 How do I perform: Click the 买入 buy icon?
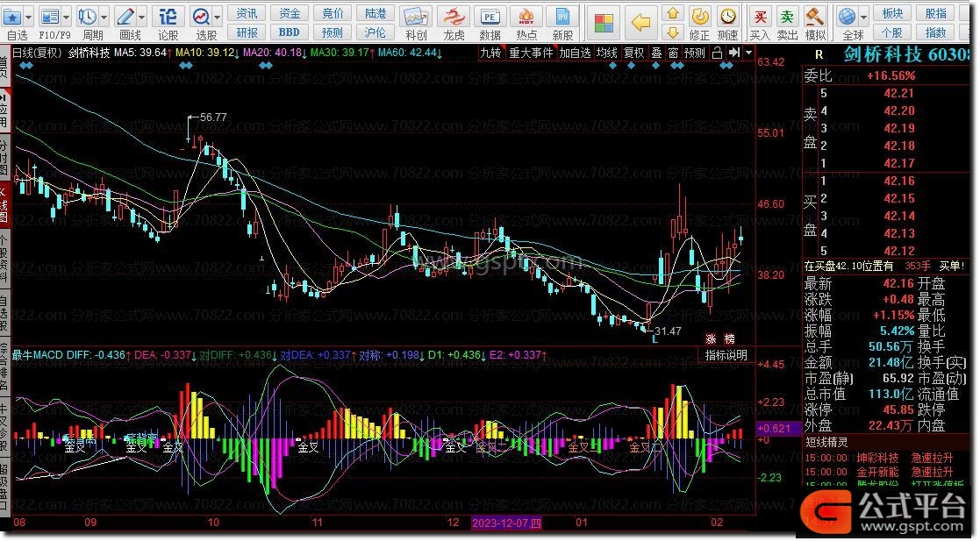pyautogui.click(x=760, y=17)
